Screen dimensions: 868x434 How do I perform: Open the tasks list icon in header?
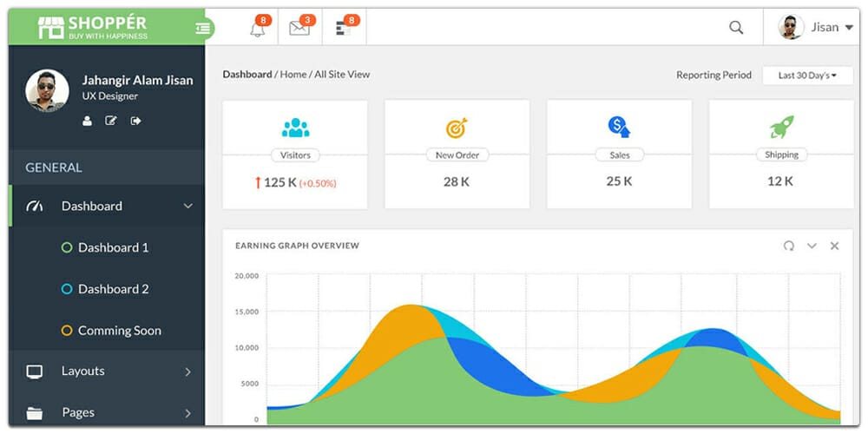coord(343,29)
